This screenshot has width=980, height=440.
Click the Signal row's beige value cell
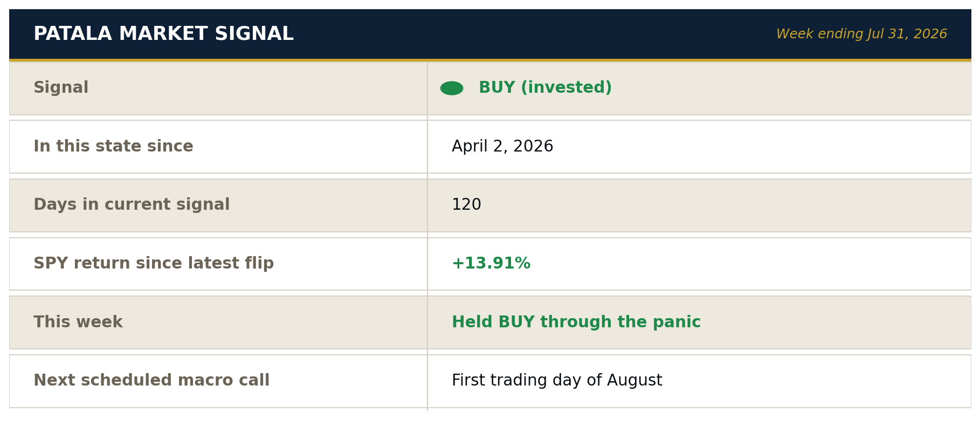point(699,88)
